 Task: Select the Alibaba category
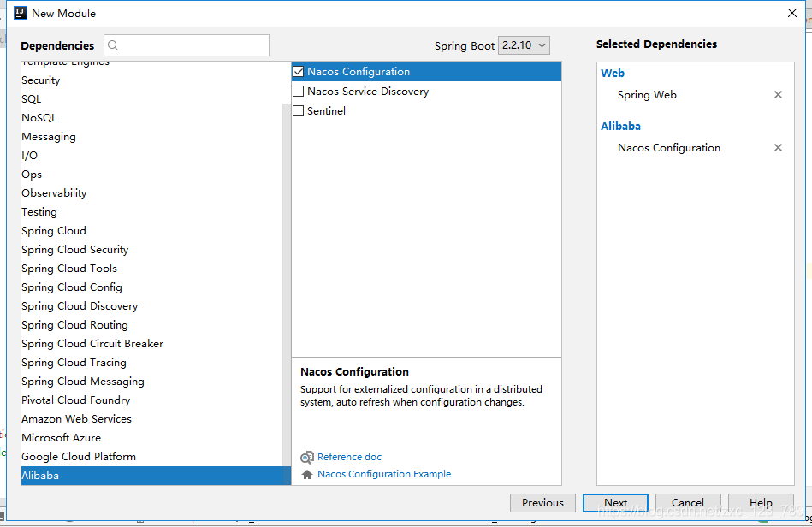tap(156, 476)
